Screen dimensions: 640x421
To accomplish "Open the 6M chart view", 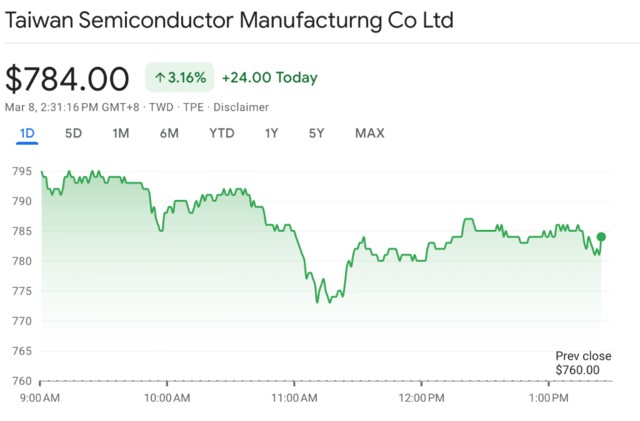I will point(168,133).
